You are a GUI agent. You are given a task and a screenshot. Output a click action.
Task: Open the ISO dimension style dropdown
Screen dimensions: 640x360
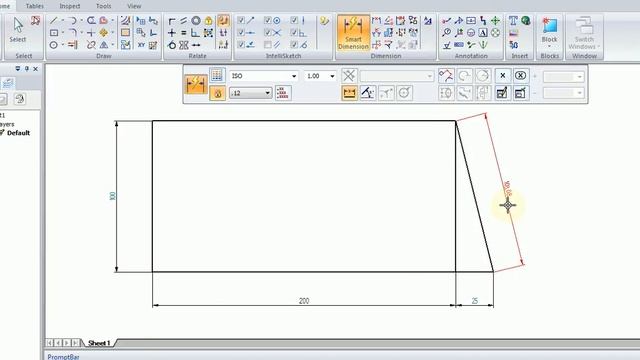point(293,76)
